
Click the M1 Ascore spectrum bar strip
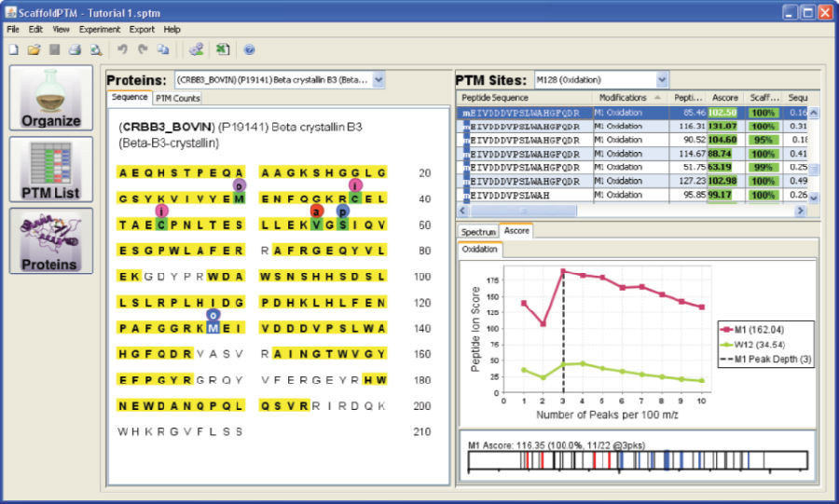coord(638,461)
